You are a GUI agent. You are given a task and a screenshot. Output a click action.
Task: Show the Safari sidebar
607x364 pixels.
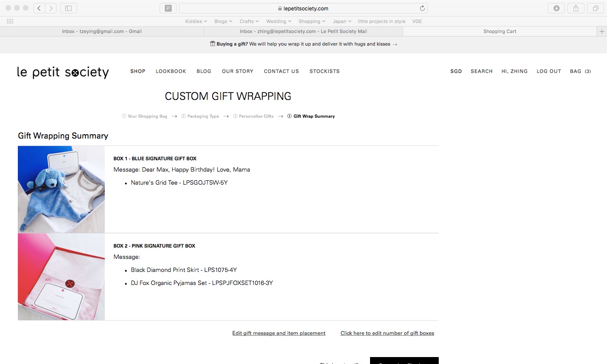point(68,8)
